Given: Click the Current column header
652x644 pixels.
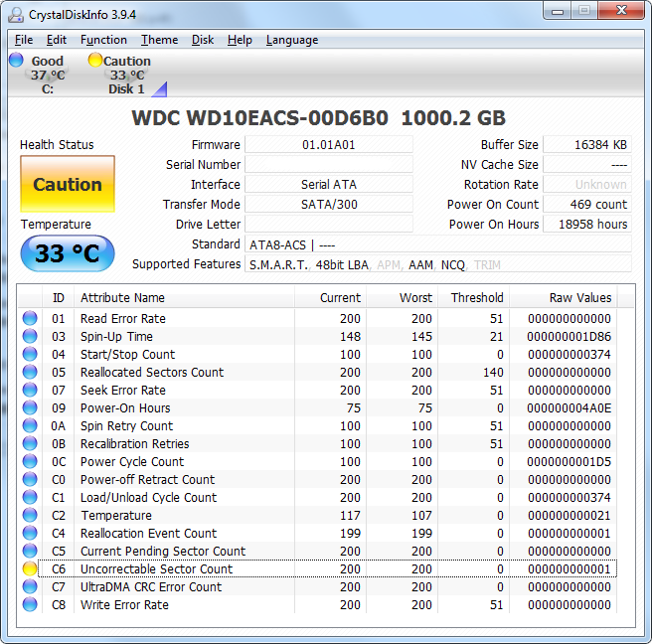Looking at the screenshot, I should coord(331,298).
